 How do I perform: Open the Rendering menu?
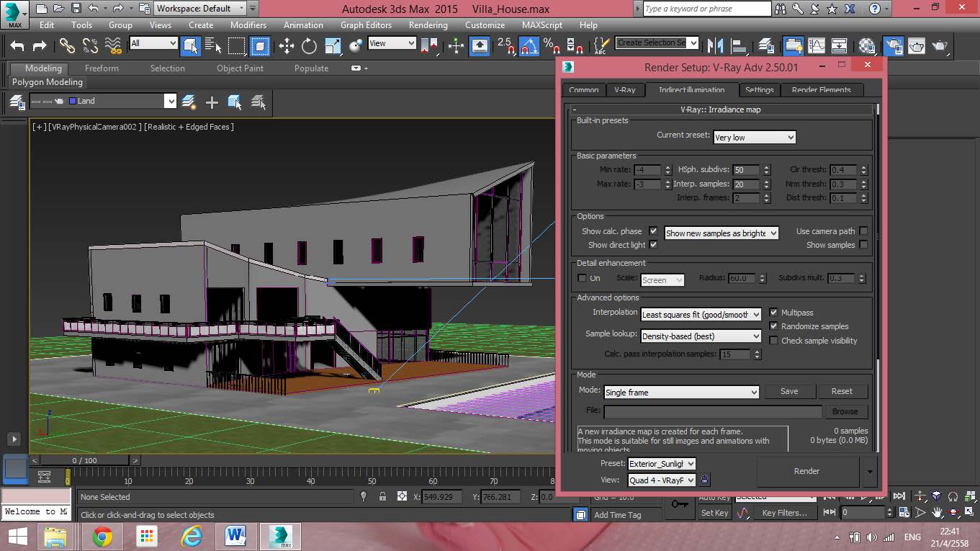428,24
